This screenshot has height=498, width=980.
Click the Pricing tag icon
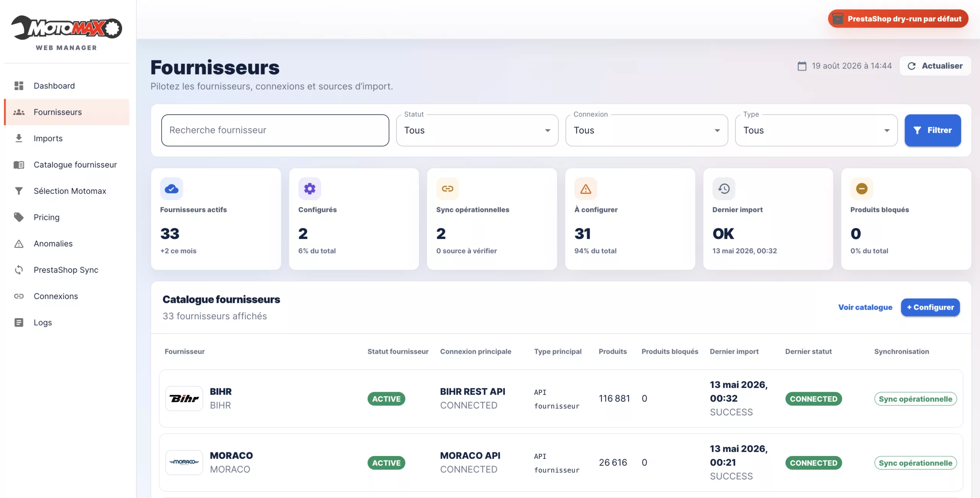pyautogui.click(x=19, y=217)
